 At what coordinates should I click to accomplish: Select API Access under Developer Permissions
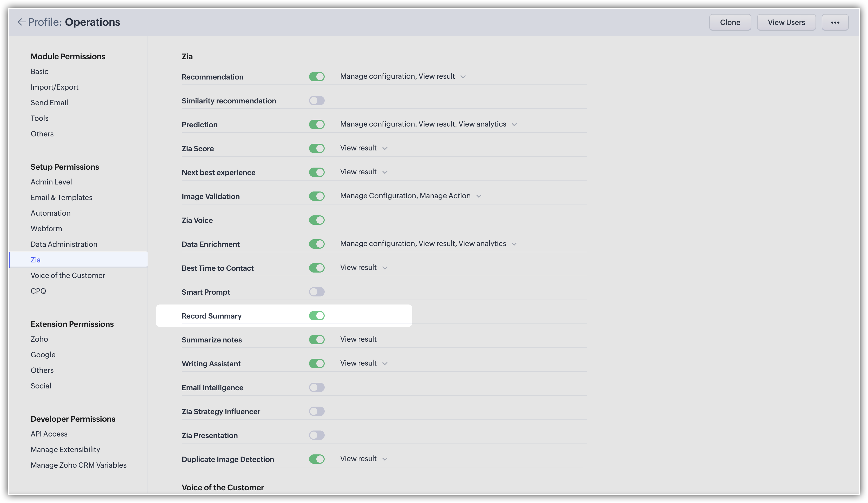click(49, 434)
